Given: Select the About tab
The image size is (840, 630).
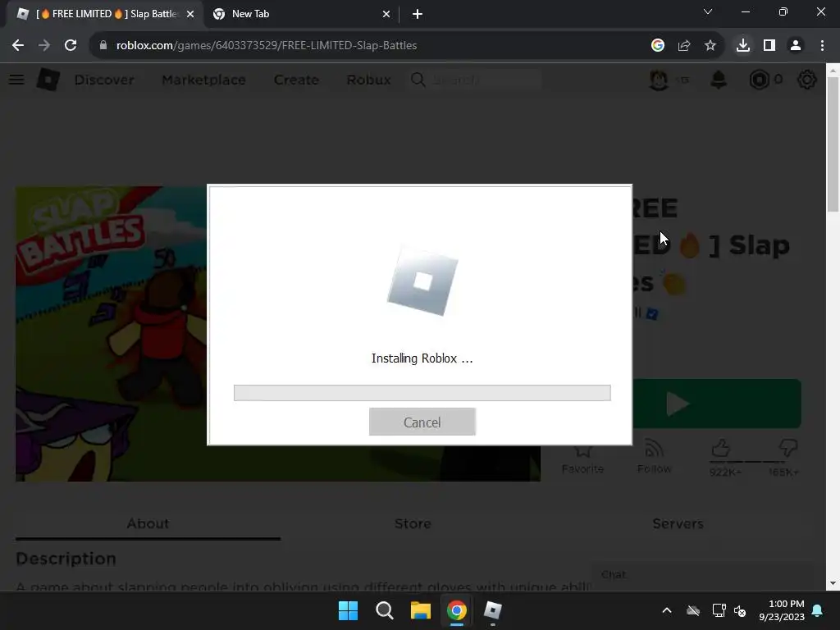Looking at the screenshot, I should (x=148, y=523).
